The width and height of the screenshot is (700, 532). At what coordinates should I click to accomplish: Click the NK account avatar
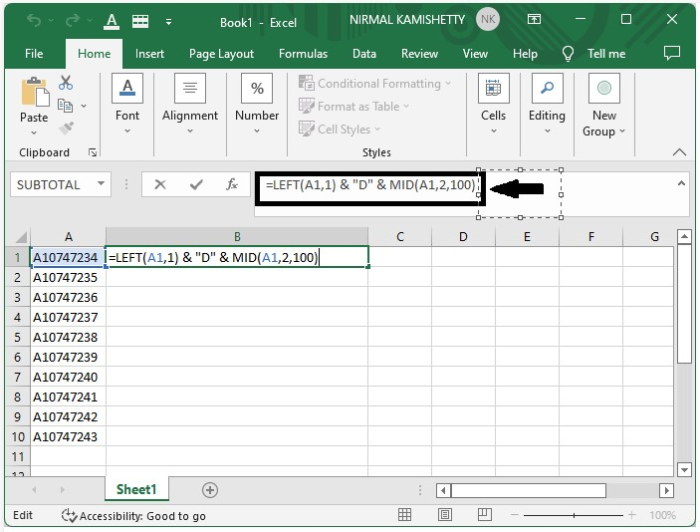point(488,20)
